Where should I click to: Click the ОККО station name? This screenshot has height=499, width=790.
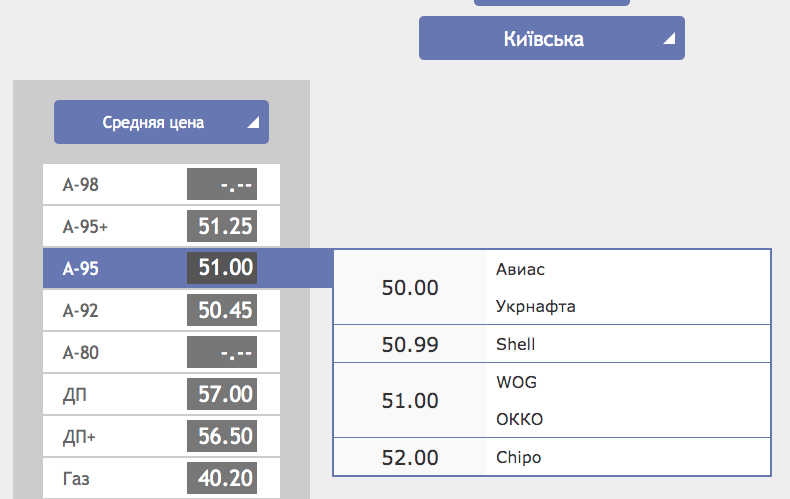520,419
